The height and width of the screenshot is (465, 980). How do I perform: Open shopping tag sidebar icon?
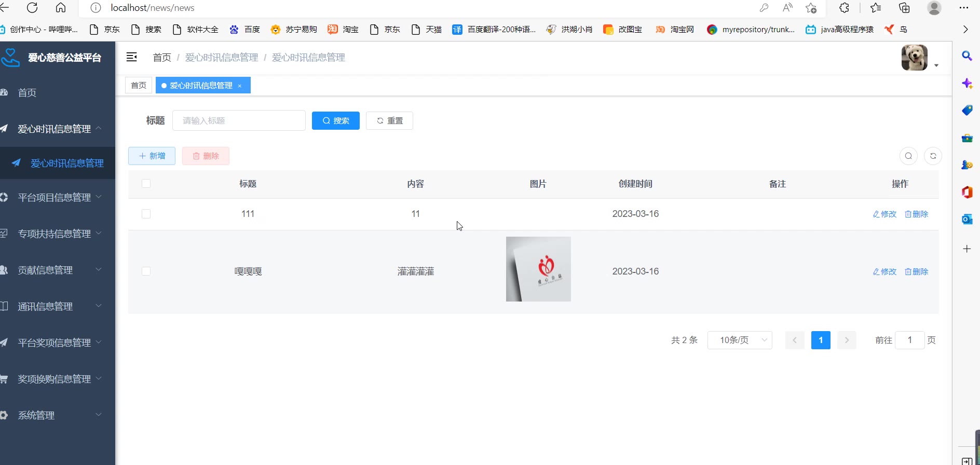coord(967,110)
